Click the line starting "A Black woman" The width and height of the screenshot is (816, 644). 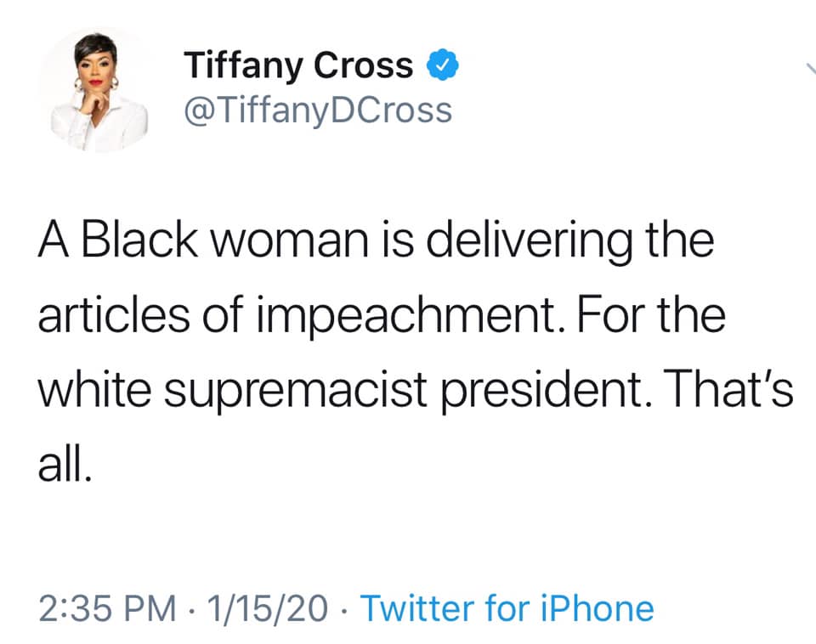point(375,242)
